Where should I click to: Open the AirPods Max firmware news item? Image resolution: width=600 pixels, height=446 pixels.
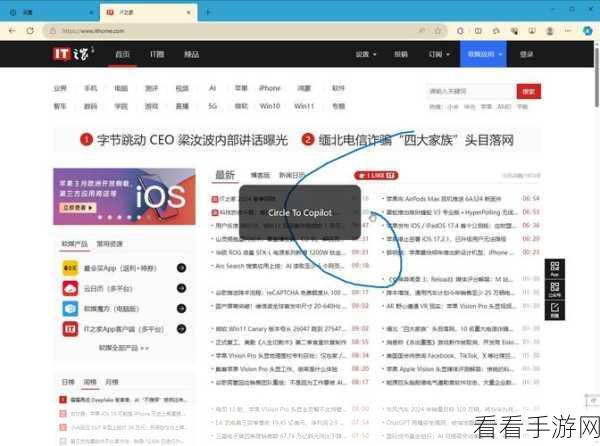point(443,199)
